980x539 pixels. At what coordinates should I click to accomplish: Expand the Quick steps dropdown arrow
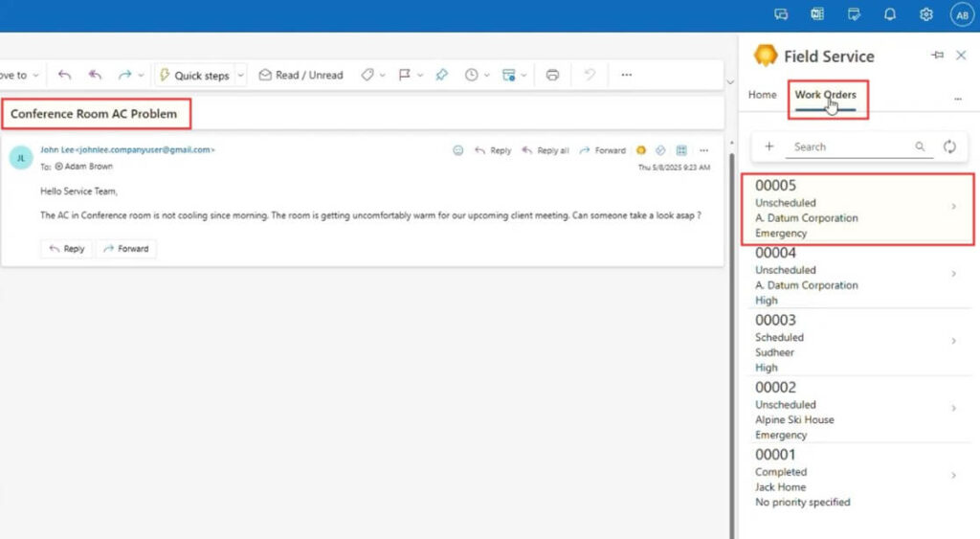[x=240, y=76]
